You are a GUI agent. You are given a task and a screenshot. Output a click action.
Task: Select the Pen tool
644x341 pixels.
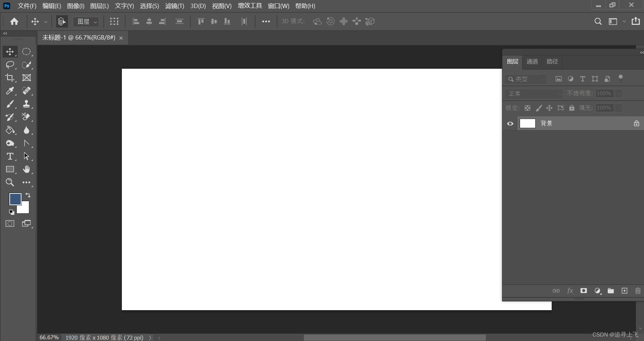tap(27, 143)
